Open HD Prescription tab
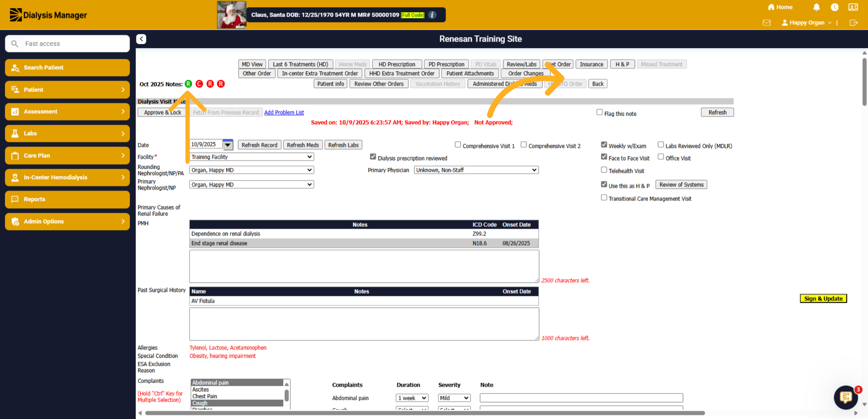 (x=397, y=64)
